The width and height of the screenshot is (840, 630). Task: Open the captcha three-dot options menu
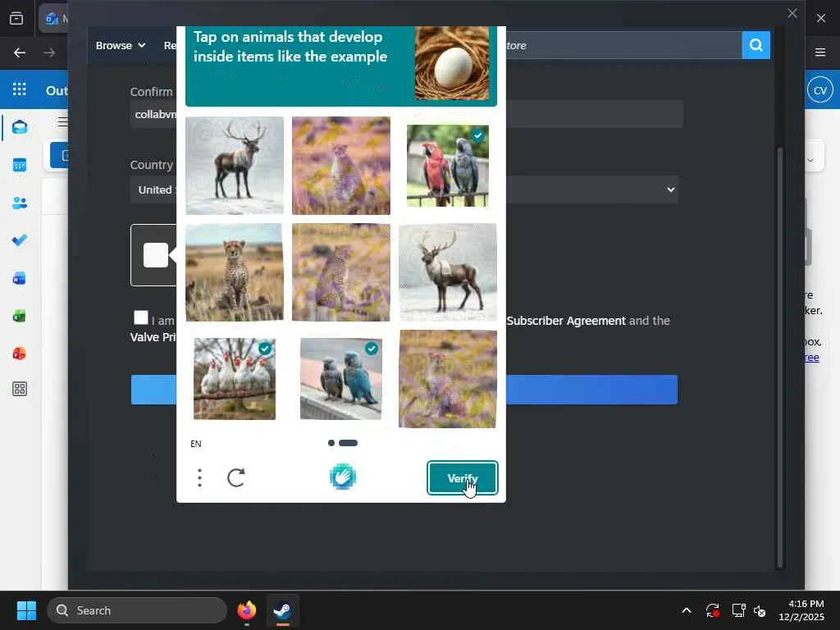(x=200, y=477)
